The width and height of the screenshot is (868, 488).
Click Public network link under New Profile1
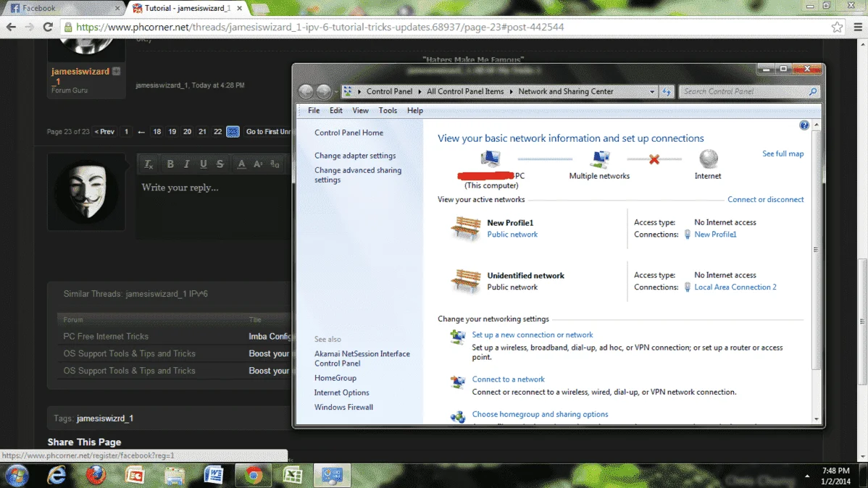coord(512,234)
